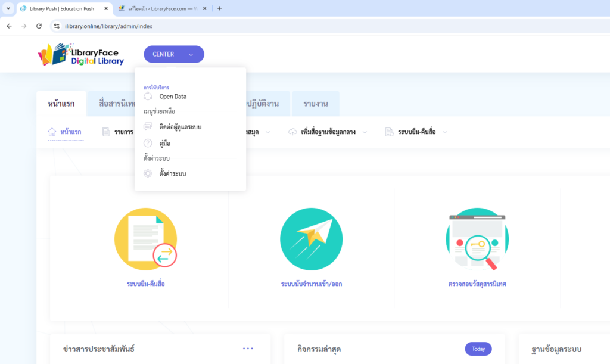
Task: Open the magnifier material check icon
Action: point(477,239)
